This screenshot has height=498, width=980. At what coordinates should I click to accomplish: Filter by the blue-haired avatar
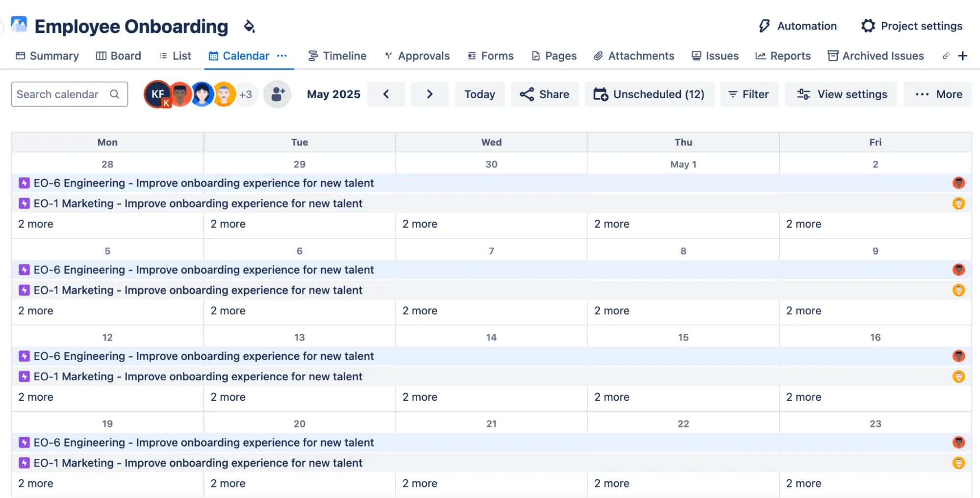pyautogui.click(x=202, y=94)
